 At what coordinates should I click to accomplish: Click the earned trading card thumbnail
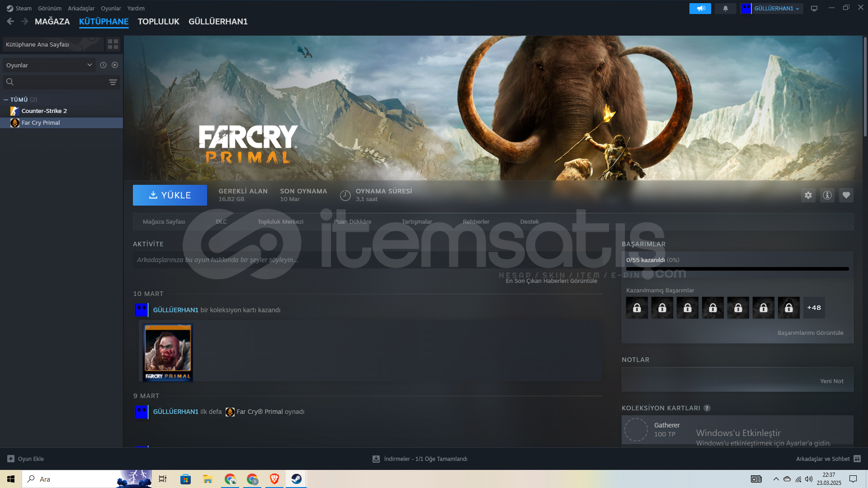point(168,352)
